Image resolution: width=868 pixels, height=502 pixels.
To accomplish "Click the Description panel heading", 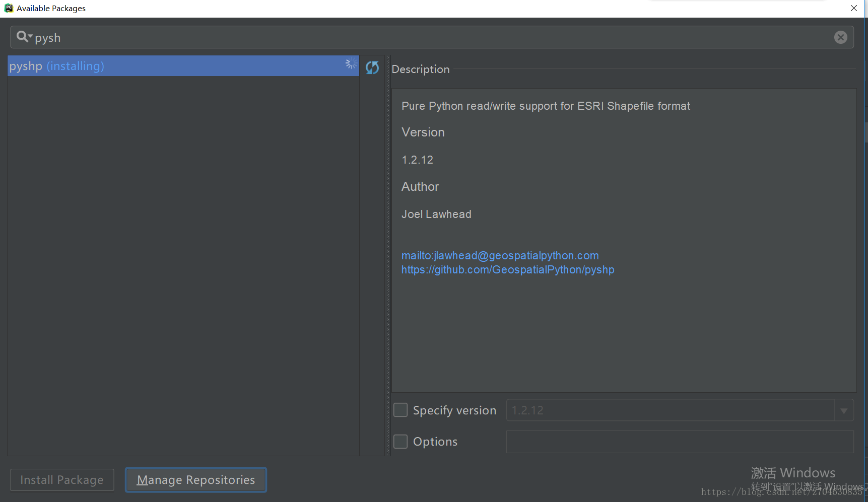I will [421, 69].
